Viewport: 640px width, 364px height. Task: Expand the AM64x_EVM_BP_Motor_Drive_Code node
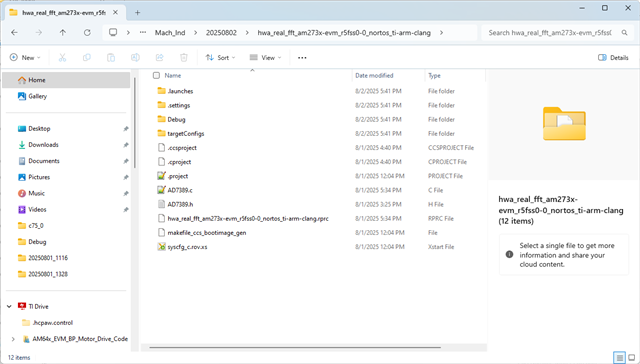pyautogui.click(x=13, y=339)
